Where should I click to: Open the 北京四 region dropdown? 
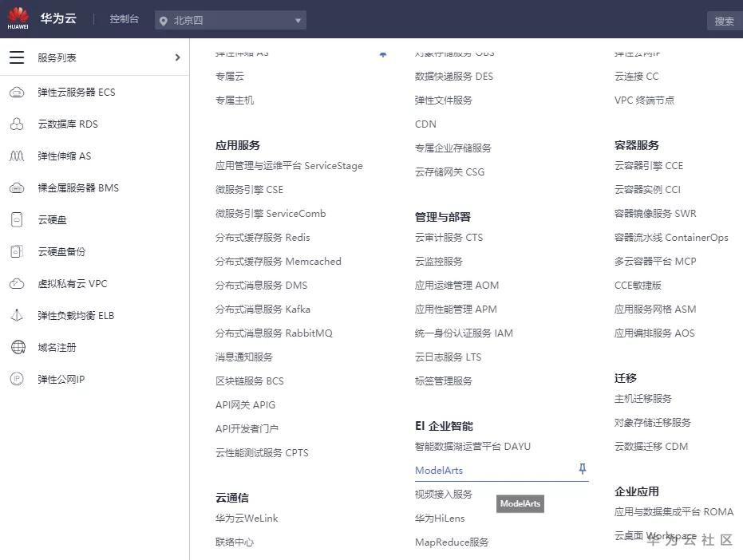[x=231, y=21]
